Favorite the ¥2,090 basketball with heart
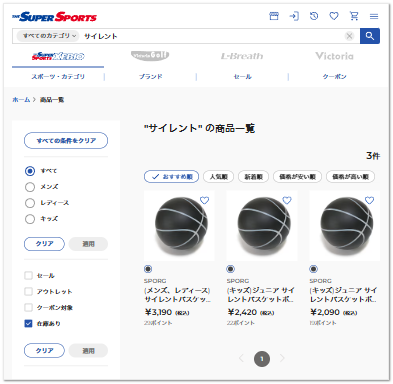This screenshot has height=384, width=393. [369, 200]
